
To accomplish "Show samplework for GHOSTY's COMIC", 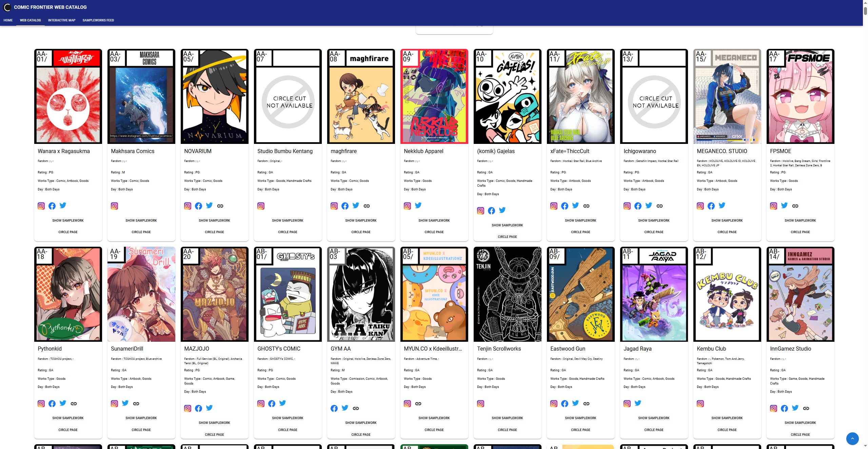I will click(288, 418).
